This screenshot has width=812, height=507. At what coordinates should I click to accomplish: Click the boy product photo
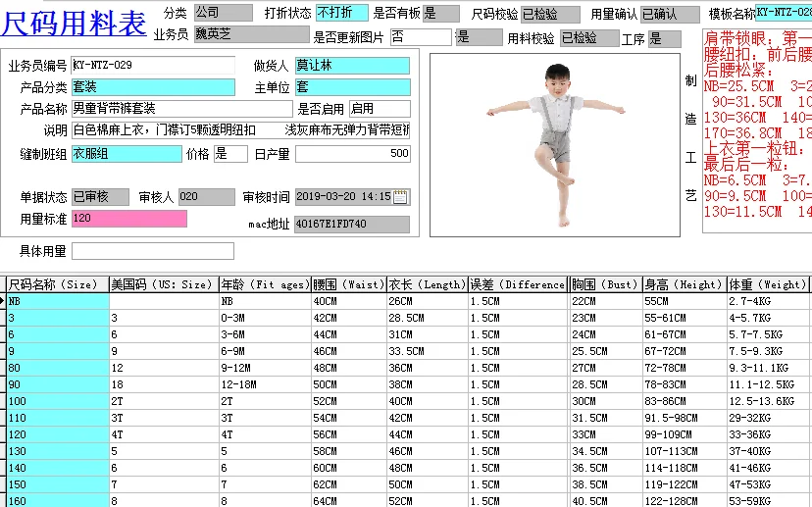pyautogui.click(x=557, y=145)
